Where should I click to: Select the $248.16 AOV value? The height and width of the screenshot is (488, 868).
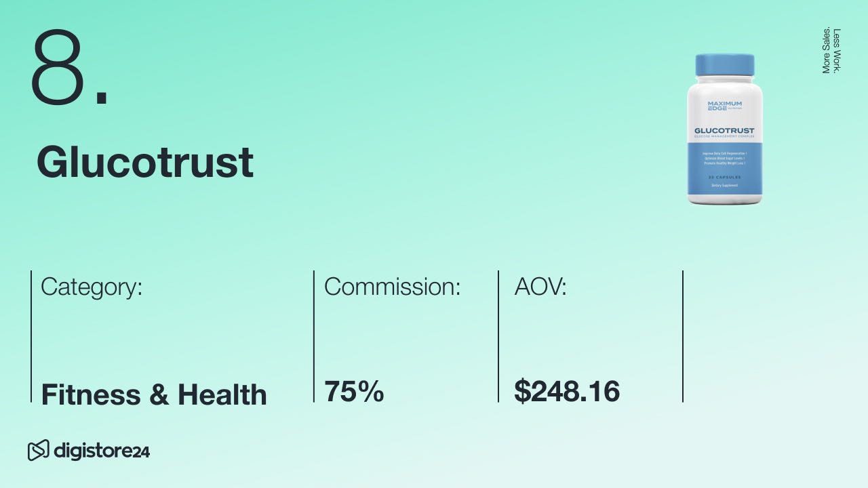tap(567, 392)
